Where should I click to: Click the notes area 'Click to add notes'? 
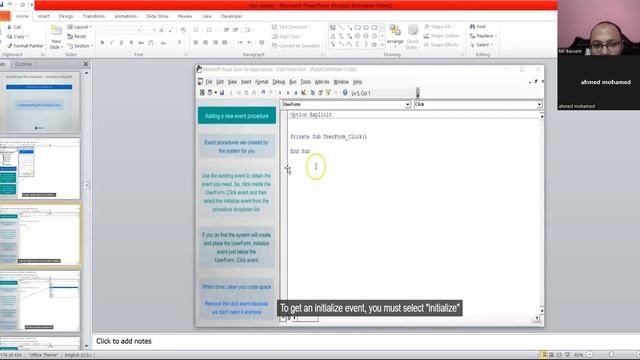pos(124,341)
